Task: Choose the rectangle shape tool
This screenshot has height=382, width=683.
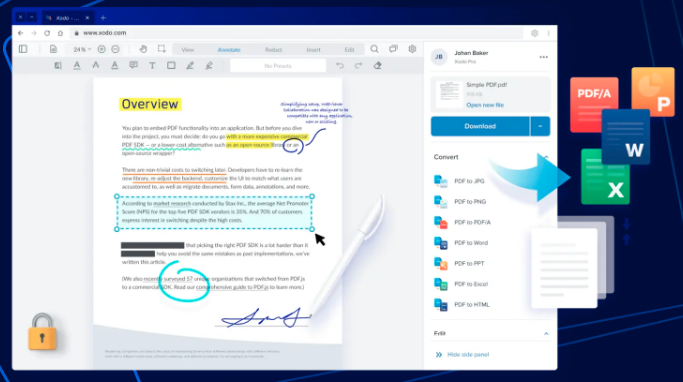Action: (x=171, y=66)
